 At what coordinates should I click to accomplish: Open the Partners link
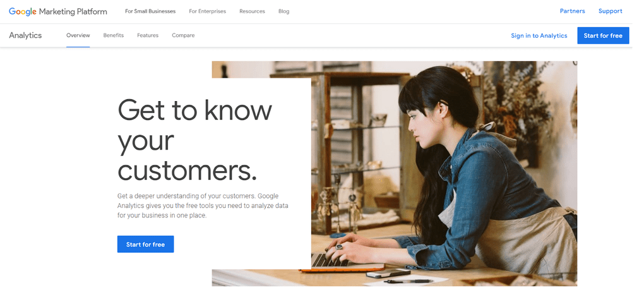[573, 11]
